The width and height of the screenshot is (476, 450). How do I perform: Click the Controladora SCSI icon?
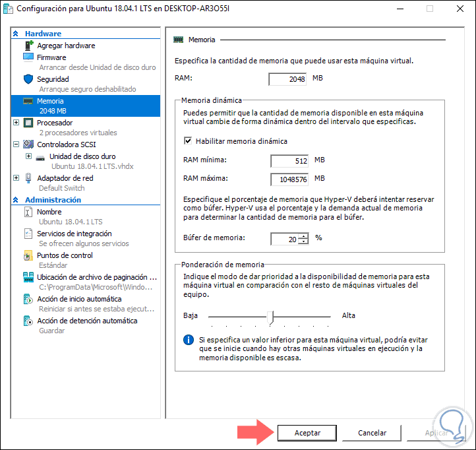click(28, 145)
